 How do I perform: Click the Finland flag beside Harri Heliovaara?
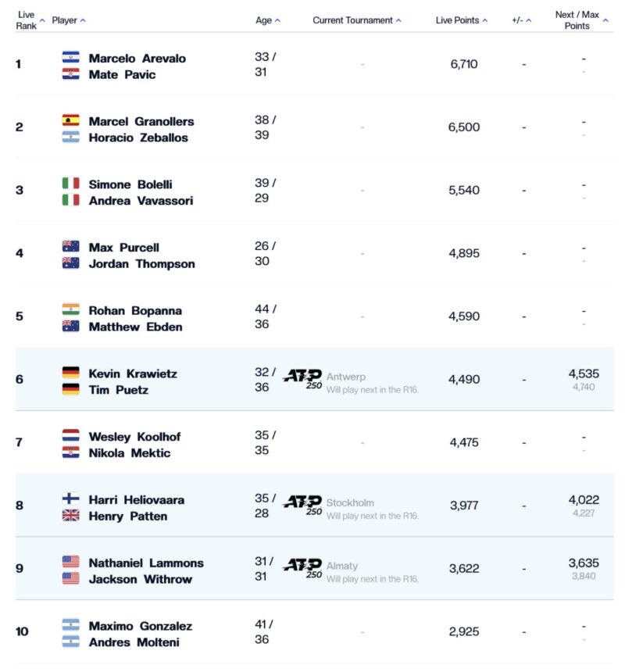click(x=70, y=499)
